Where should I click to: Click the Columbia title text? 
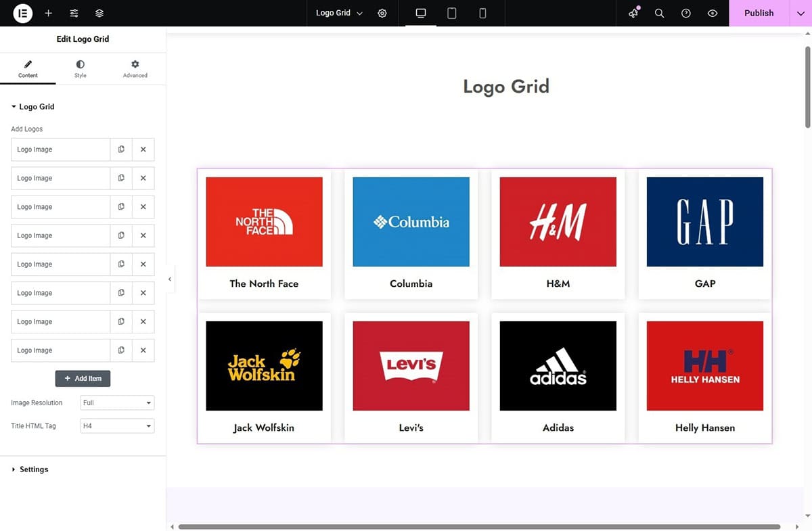coord(411,284)
